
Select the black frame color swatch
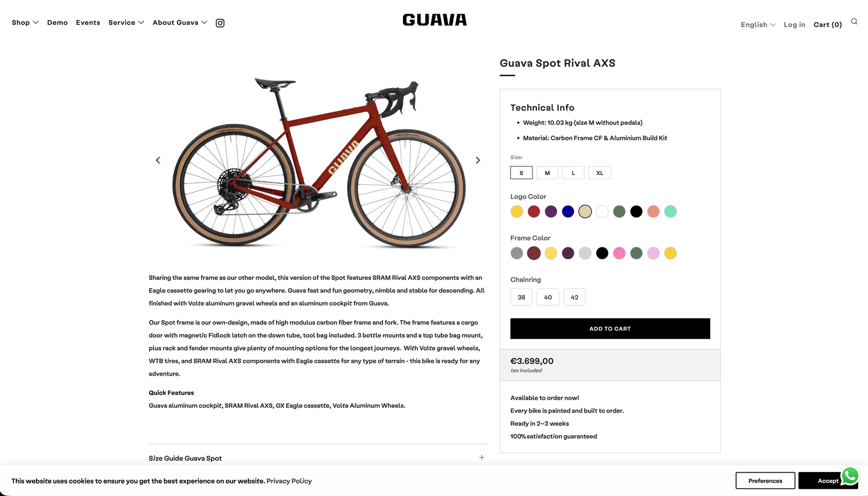[602, 253]
